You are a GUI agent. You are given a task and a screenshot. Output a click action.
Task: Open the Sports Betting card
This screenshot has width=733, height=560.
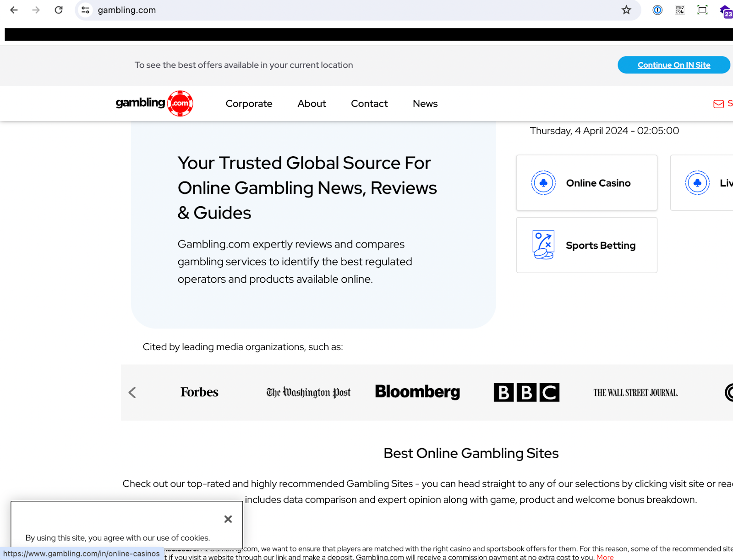587,245
